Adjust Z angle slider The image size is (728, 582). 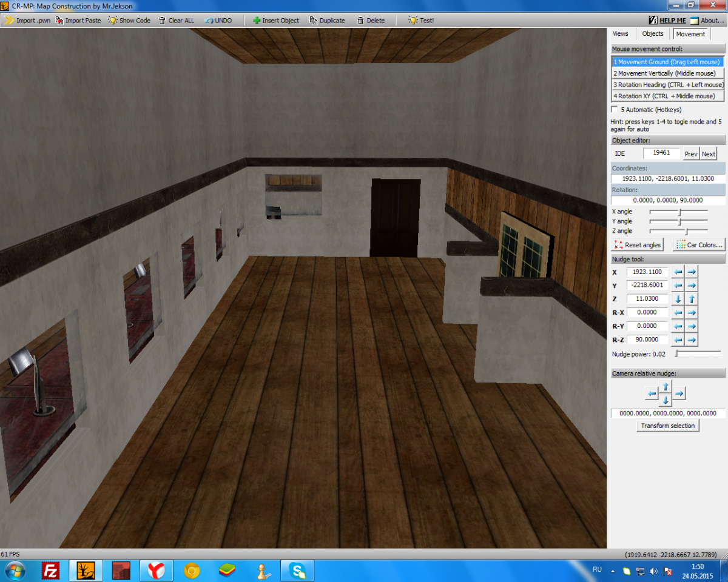point(678,231)
